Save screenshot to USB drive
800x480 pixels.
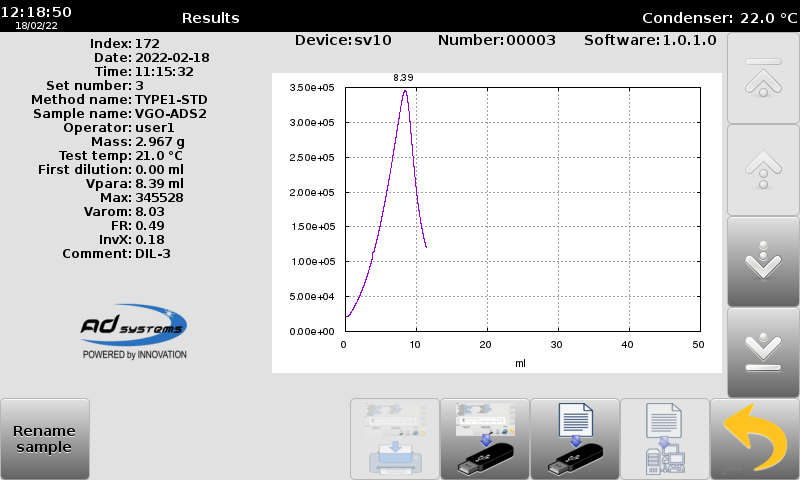click(484, 439)
